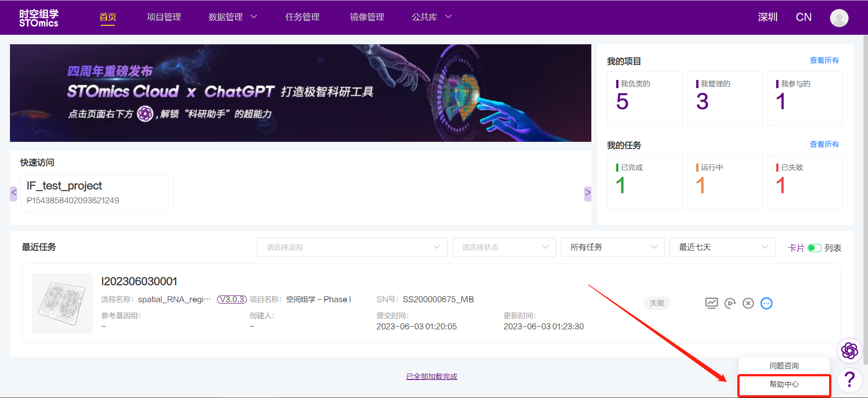868x398 pixels.
Task: Click the cancel task X icon
Action: (x=748, y=303)
